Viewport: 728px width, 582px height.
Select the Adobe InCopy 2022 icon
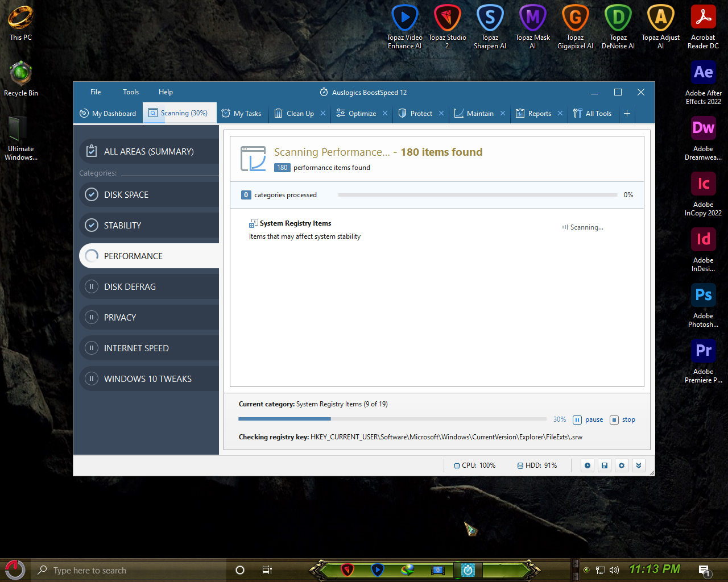point(703,194)
